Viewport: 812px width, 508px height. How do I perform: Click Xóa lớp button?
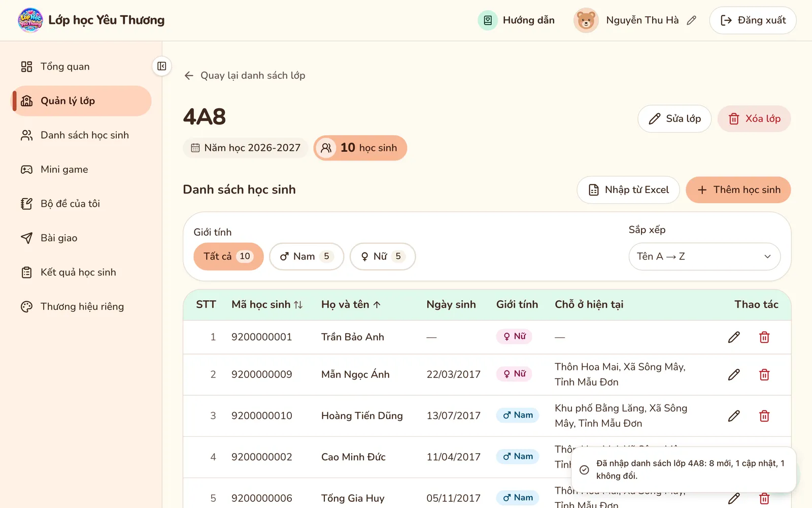click(x=754, y=119)
